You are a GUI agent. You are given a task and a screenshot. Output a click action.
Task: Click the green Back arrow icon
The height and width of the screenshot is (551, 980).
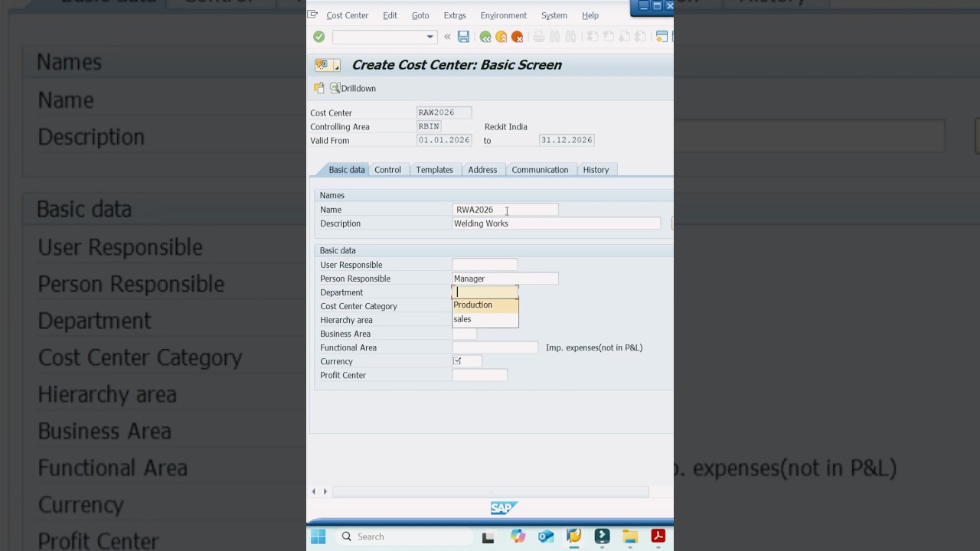[485, 37]
